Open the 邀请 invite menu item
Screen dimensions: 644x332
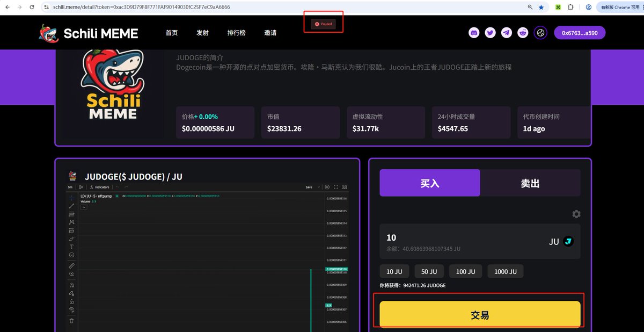[x=270, y=33]
